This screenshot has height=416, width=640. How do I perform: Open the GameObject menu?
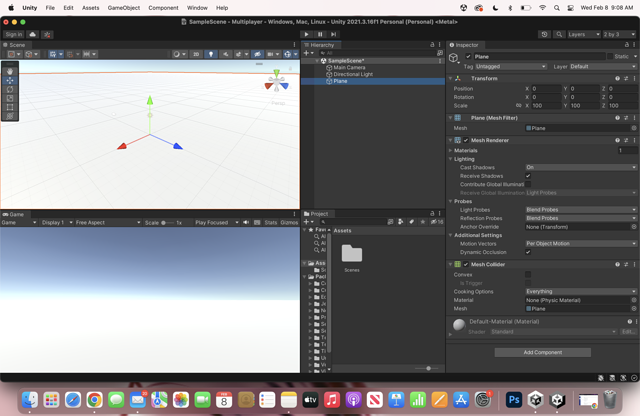124,8
